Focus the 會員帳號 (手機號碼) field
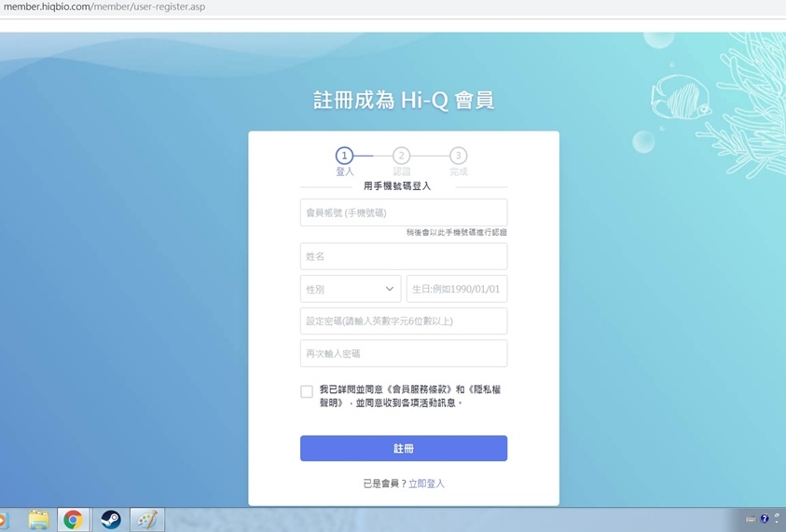 coord(404,212)
